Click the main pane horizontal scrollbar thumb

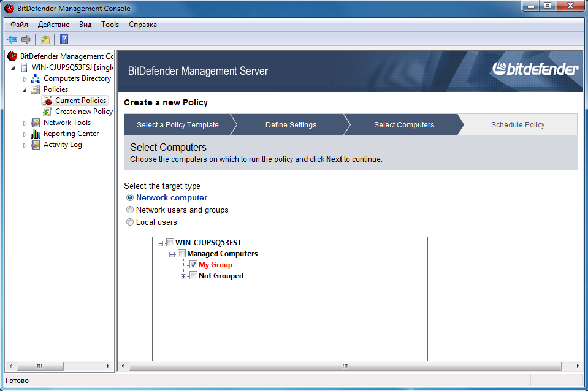click(x=345, y=366)
